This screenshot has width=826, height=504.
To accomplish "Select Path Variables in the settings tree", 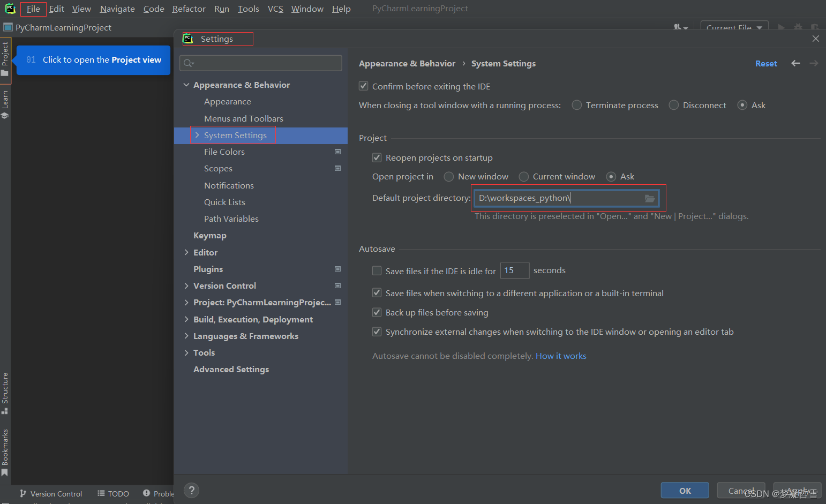I will 231,219.
